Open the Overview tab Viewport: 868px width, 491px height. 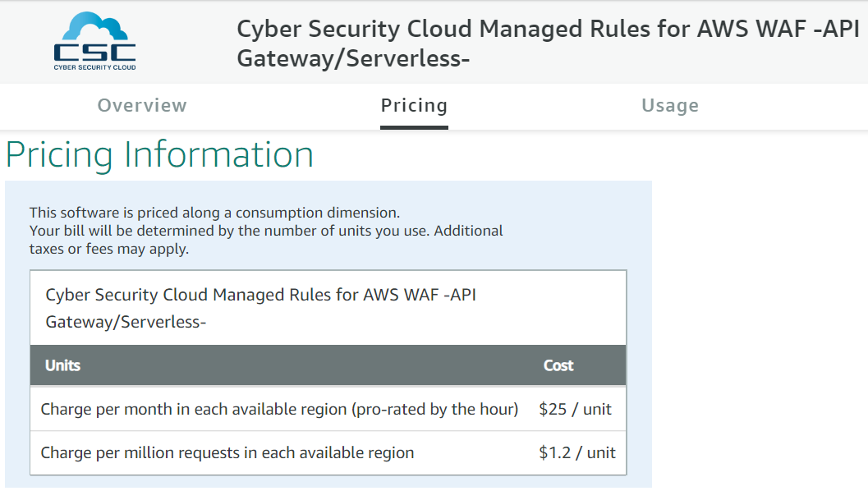pyautogui.click(x=142, y=106)
